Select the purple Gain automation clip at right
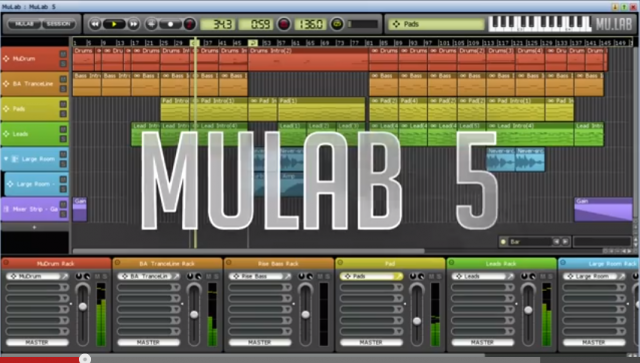640x363 pixels. coord(603,209)
